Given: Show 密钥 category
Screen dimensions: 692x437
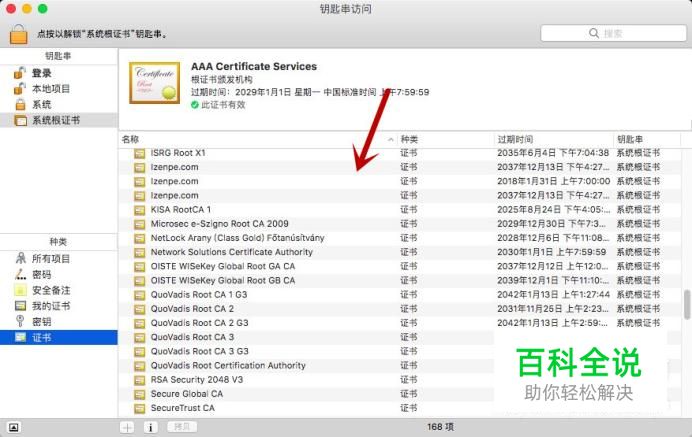Looking at the screenshot, I should tap(59, 322).
